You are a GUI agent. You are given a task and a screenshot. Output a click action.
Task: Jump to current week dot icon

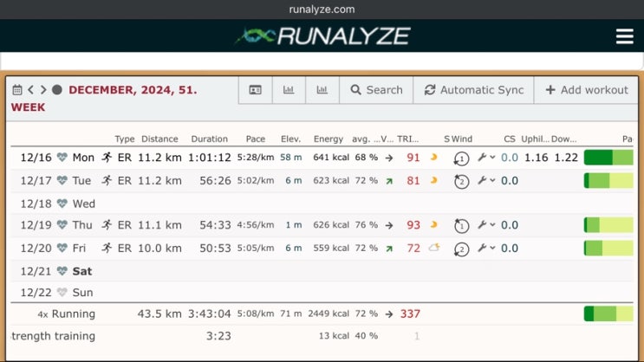point(57,89)
